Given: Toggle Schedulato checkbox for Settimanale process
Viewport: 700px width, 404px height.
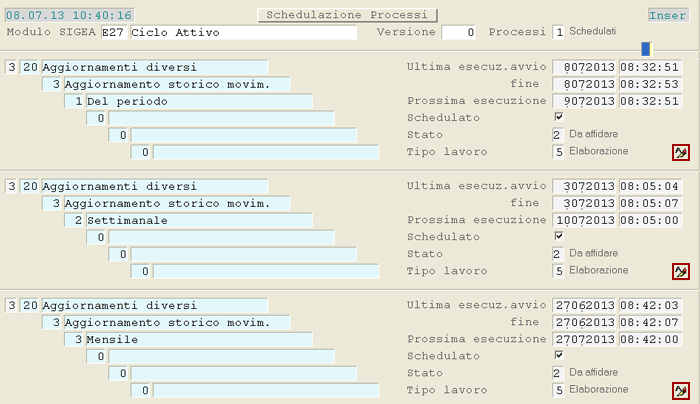Looking at the screenshot, I should [559, 236].
